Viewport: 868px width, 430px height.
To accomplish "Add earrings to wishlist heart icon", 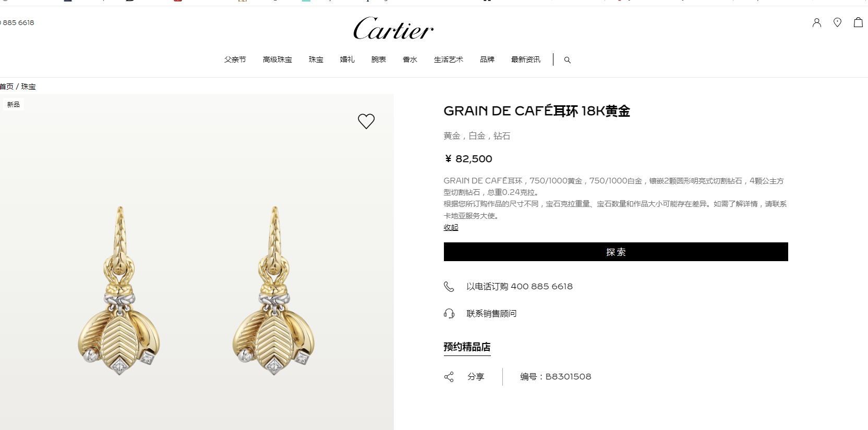I will point(366,121).
